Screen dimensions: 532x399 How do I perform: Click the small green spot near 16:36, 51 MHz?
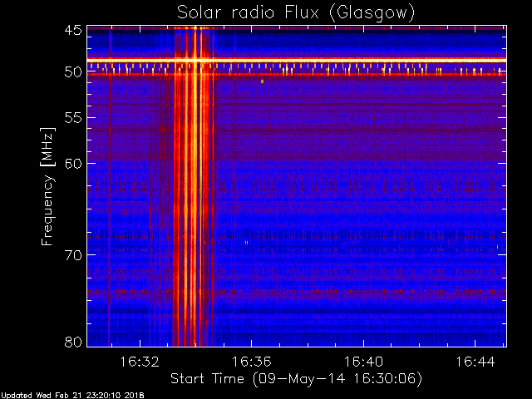pyautogui.click(x=263, y=81)
